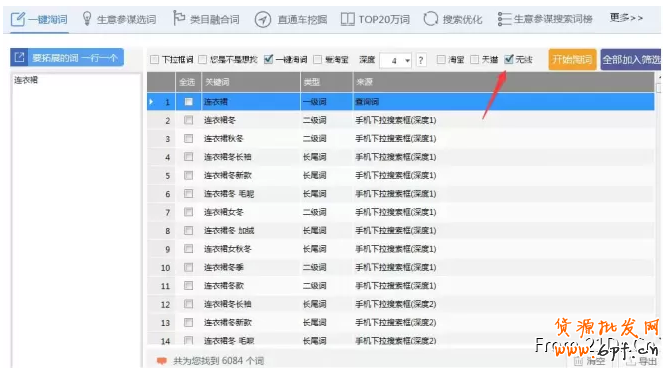Click the orange speech-bubble icon in the status bar
669x372 pixels.
pyautogui.click(x=161, y=361)
